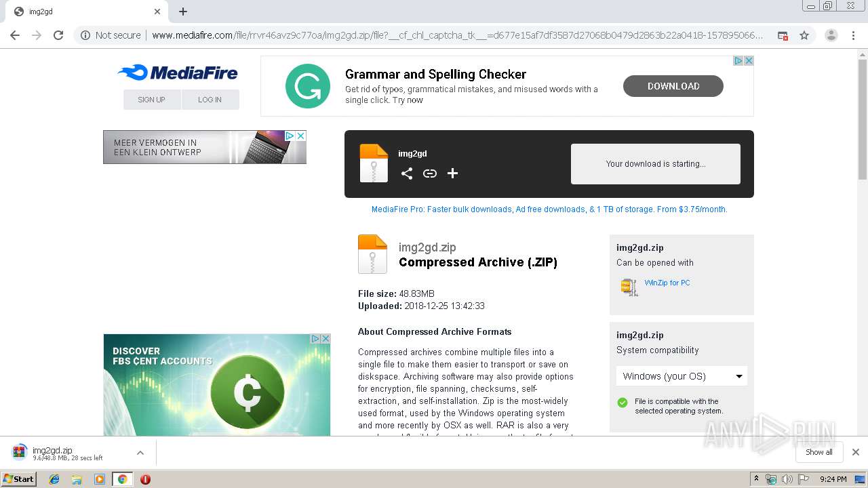Open the MediaFire Pro promotion link
This screenshot has height=488, width=868.
(549, 209)
